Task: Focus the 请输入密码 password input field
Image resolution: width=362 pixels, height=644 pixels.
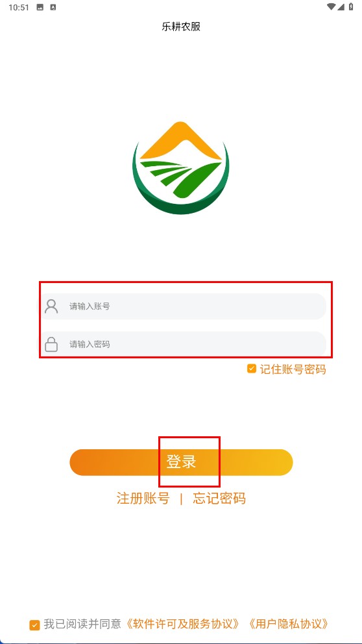Action: (183, 344)
